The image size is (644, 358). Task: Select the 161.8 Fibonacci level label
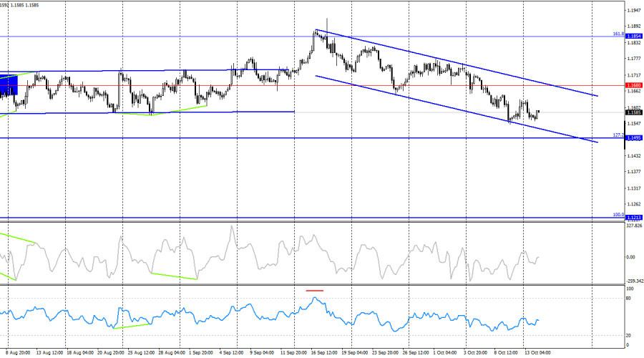[618, 34]
